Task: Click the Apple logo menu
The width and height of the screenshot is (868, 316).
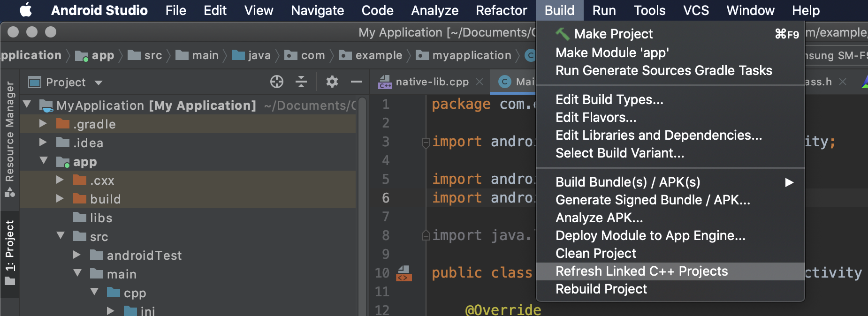Action: pyautogui.click(x=26, y=10)
